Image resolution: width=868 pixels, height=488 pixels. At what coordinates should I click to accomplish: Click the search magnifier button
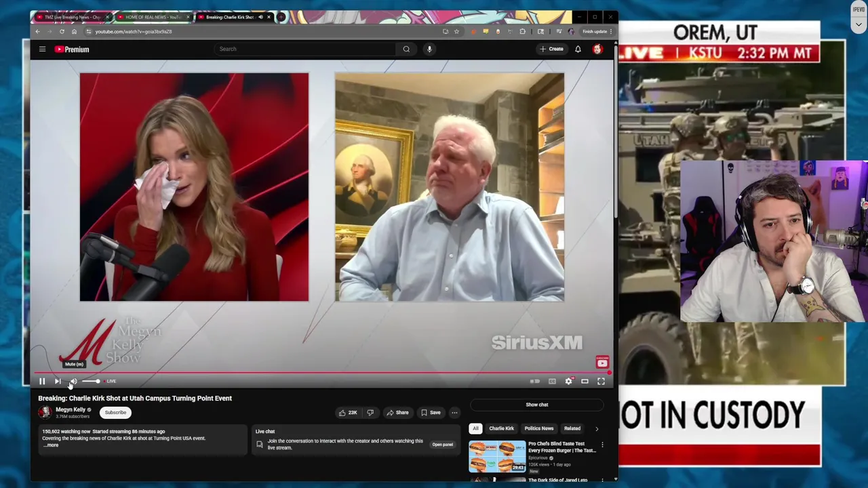pos(406,49)
